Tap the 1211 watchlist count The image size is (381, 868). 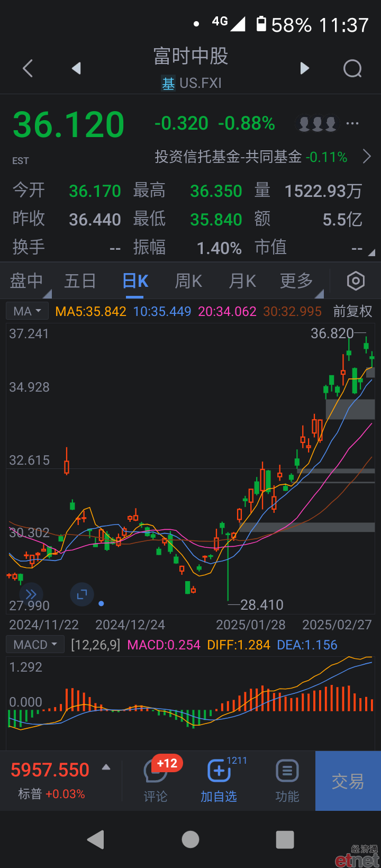[x=237, y=761]
